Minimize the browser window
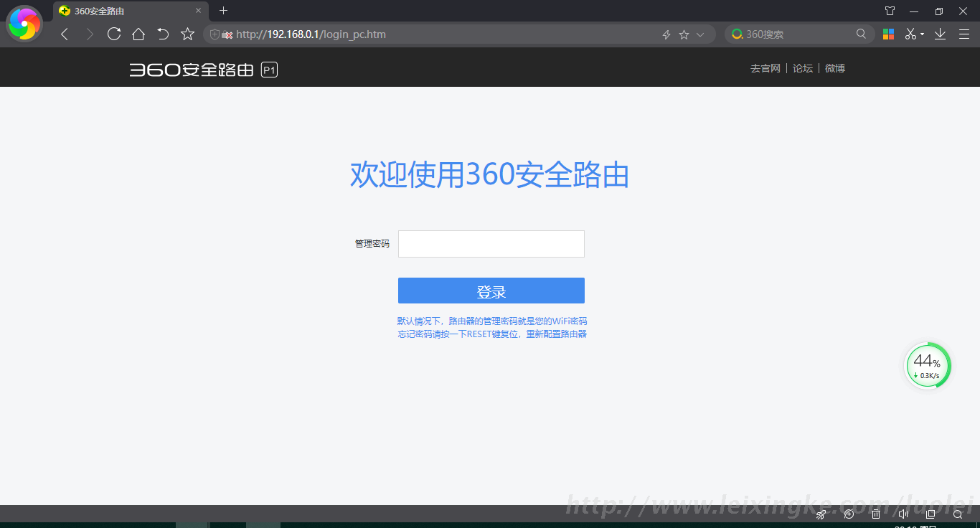 (914, 11)
